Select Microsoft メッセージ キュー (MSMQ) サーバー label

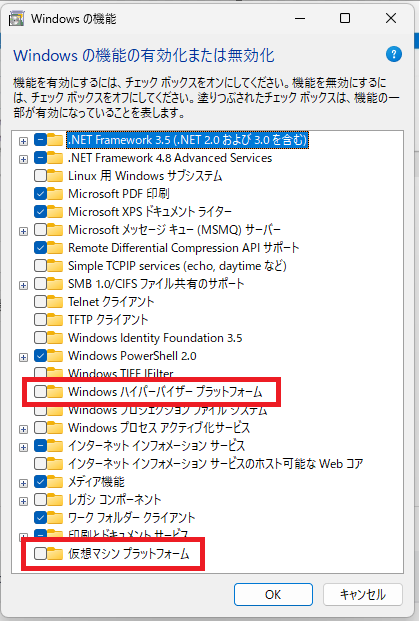point(174,230)
